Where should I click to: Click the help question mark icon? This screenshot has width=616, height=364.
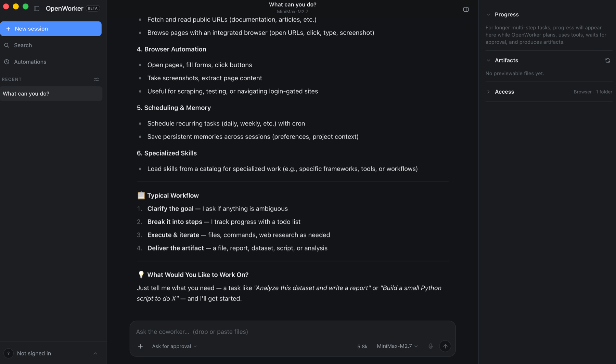pos(8,353)
